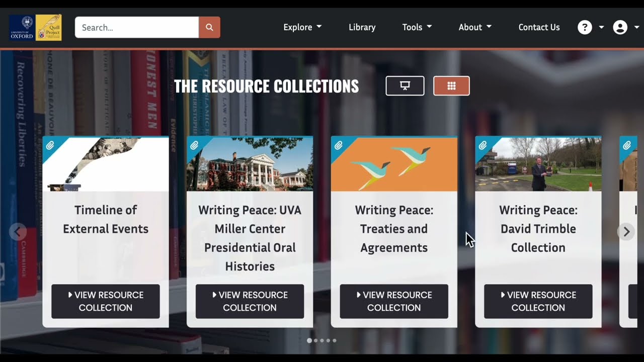Click the Writing Peace: David Trimble Collection title

click(x=538, y=229)
